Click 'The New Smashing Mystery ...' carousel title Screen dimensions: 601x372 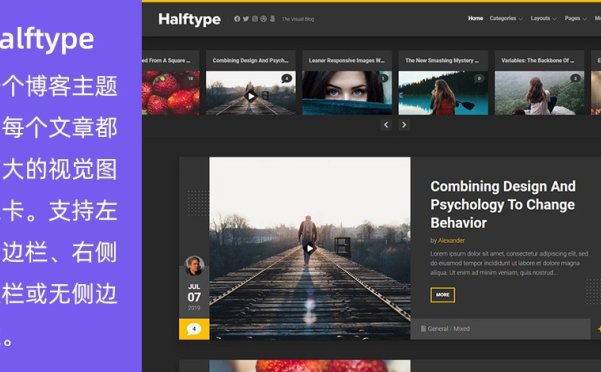pos(442,60)
